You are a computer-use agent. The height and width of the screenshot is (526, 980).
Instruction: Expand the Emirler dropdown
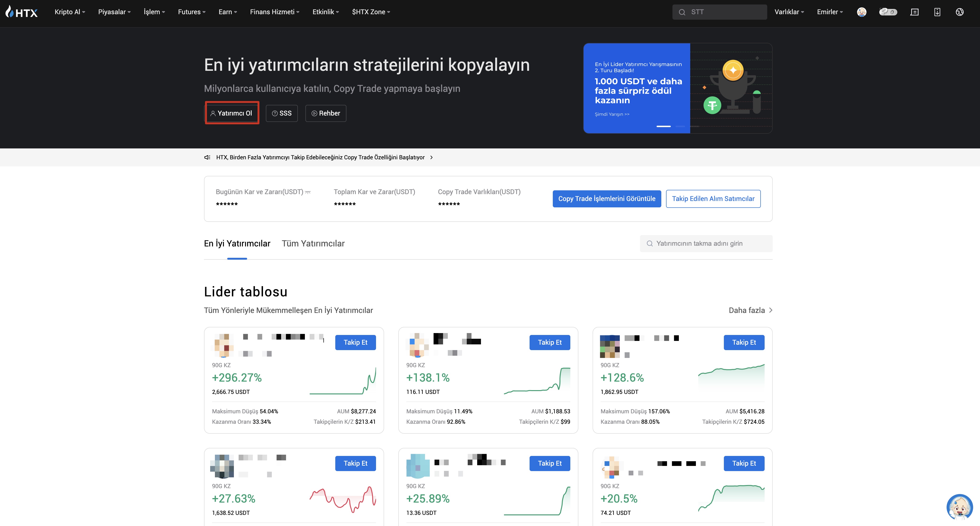(830, 12)
